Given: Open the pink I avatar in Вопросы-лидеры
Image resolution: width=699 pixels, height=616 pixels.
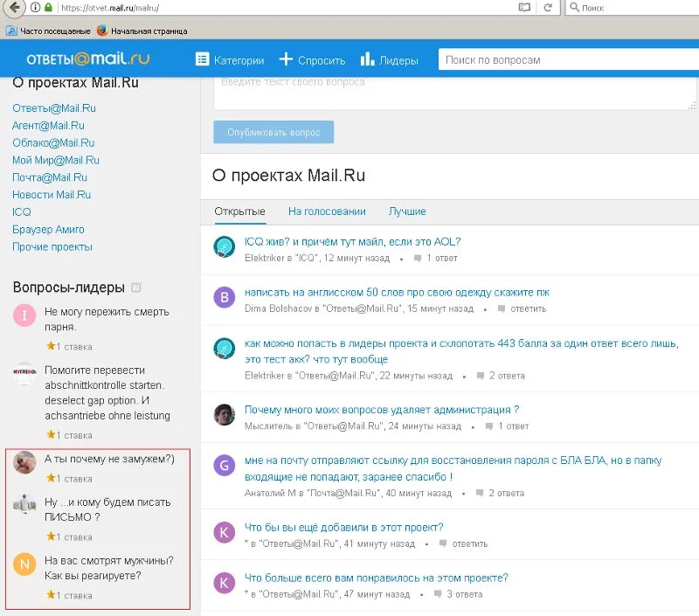Looking at the screenshot, I should (24, 315).
